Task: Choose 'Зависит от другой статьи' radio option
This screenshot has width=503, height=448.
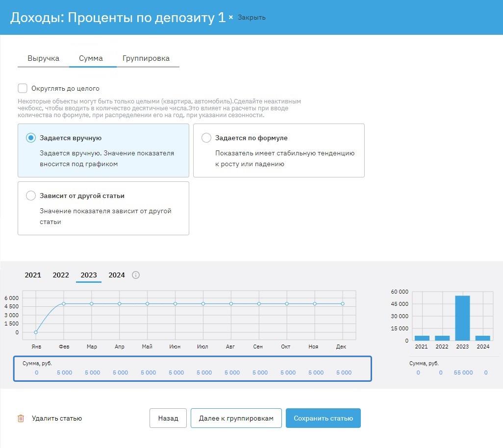Action: pos(31,196)
